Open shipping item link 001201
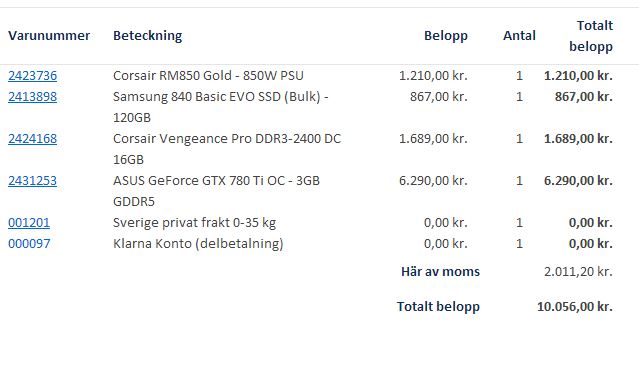Image resolution: width=639 pixels, height=378 pixels. tap(29, 223)
